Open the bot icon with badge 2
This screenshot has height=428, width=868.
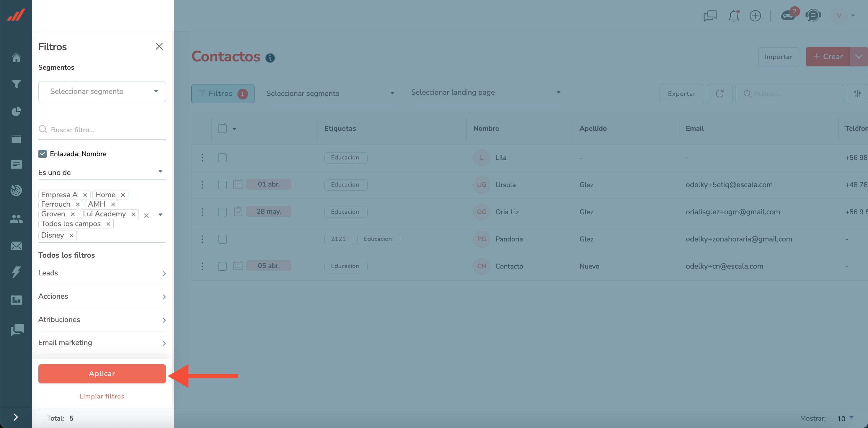click(789, 15)
